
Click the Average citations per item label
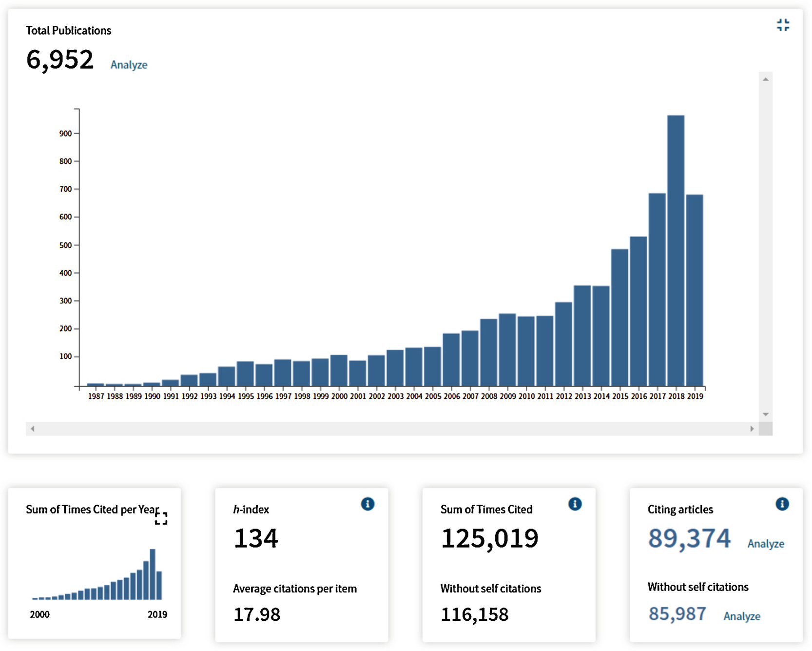click(x=295, y=589)
